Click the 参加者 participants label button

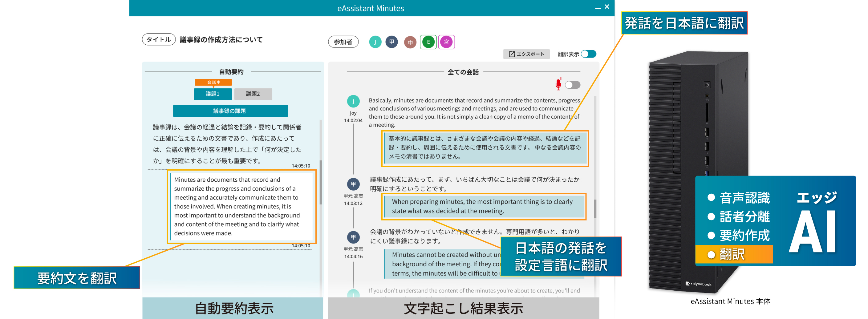point(343,42)
